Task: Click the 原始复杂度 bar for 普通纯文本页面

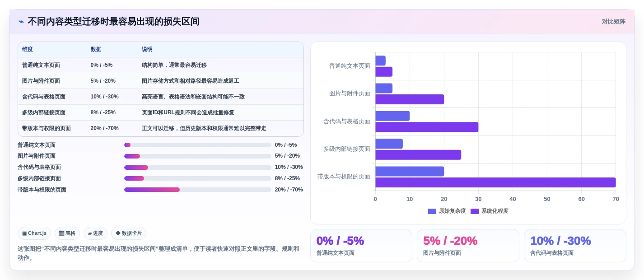Action: click(380, 61)
